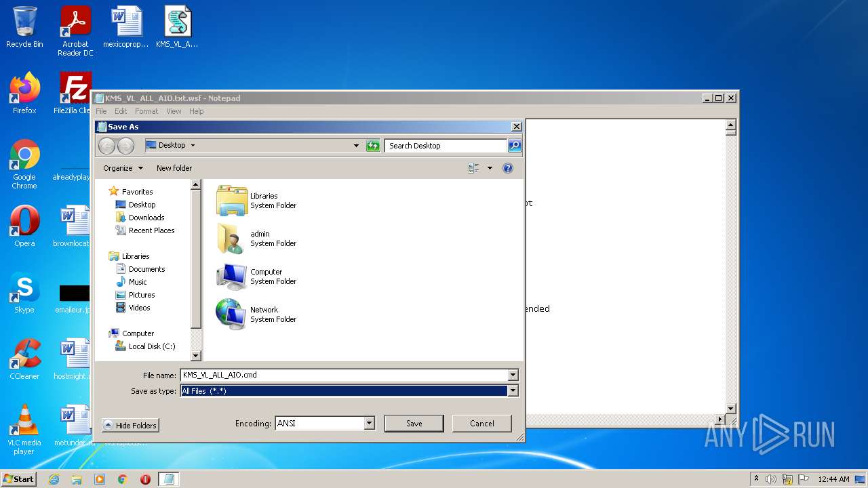Viewport: 868px width, 488px height.
Task: Open previous locations dropdown arrow
Action: [x=356, y=146]
